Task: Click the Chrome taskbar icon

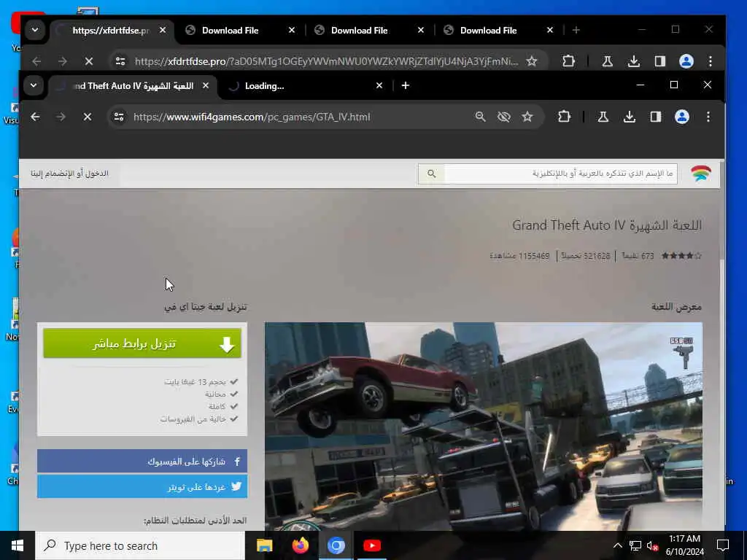Action: 336,545
